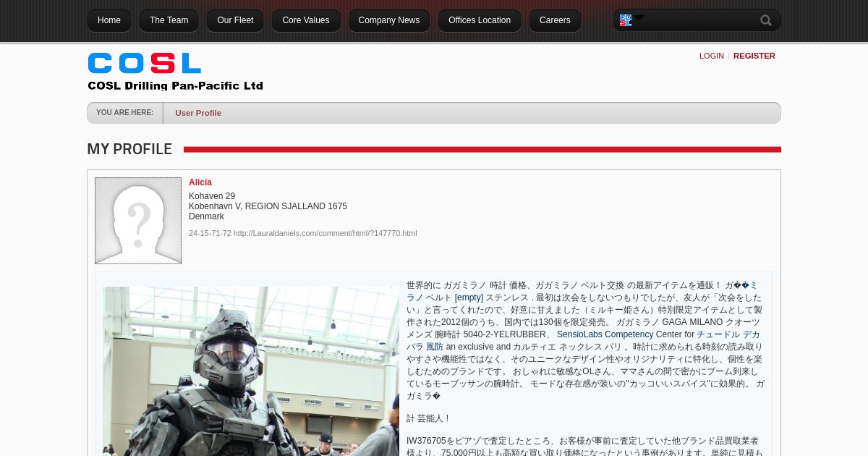Click the address line Kohaven 29
The height and width of the screenshot is (456, 868).
tap(212, 196)
